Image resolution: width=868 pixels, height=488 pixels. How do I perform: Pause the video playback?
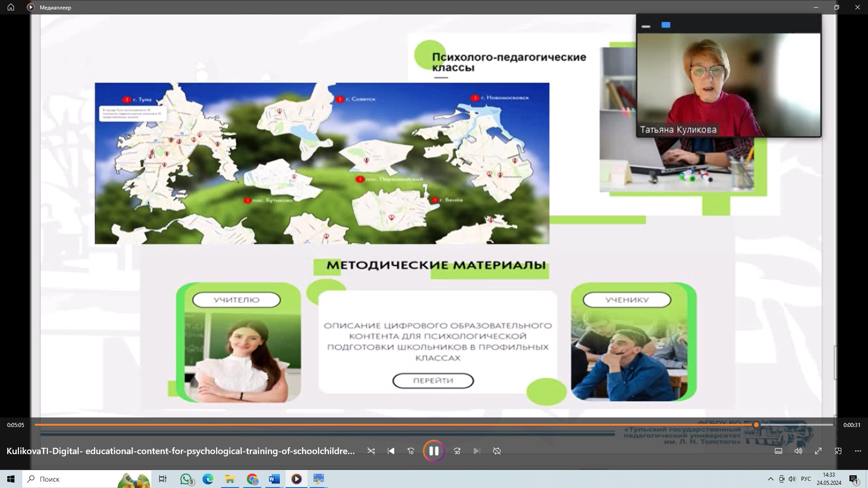point(434,451)
